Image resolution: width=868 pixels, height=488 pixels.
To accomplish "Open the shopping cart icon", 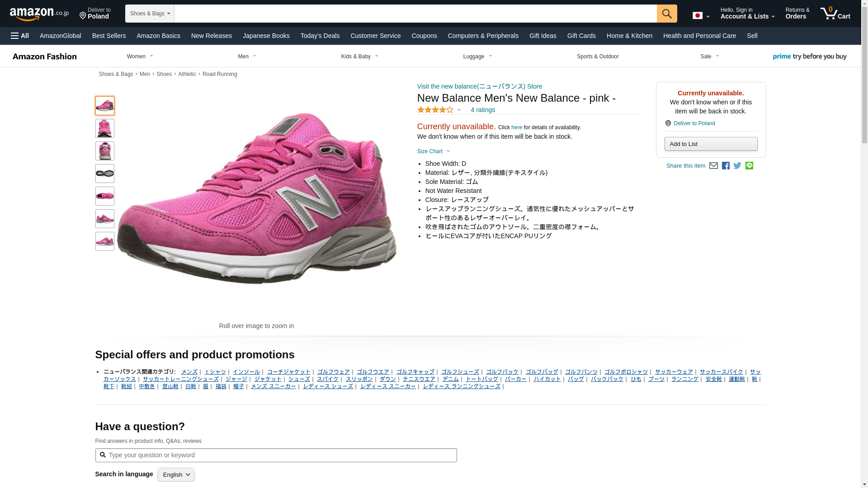I will pyautogui.click(x=835, y=14).
